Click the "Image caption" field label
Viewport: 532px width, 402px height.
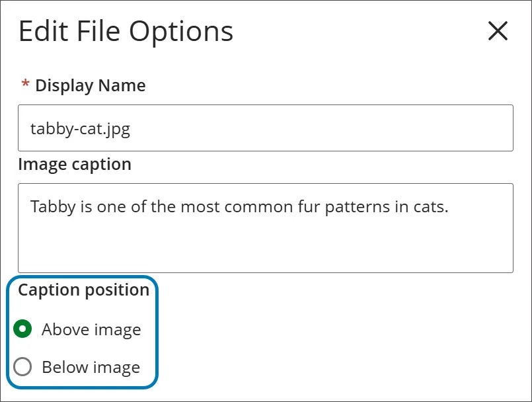click(75, 164)
